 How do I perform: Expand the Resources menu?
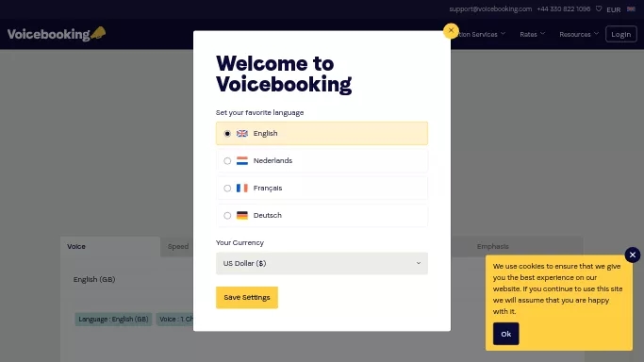[x=579, y=35]
